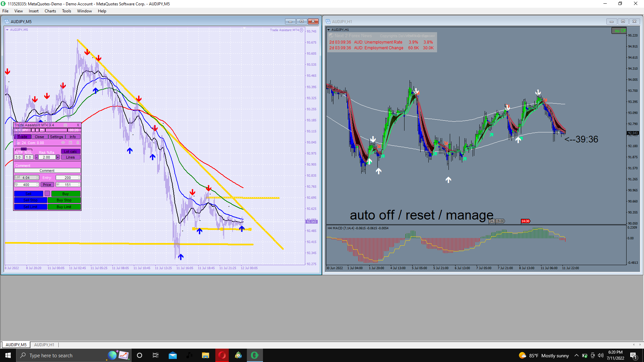
Task: Expand the AUDJPY,M5 chart header triangle
Action: pos(7,29)
